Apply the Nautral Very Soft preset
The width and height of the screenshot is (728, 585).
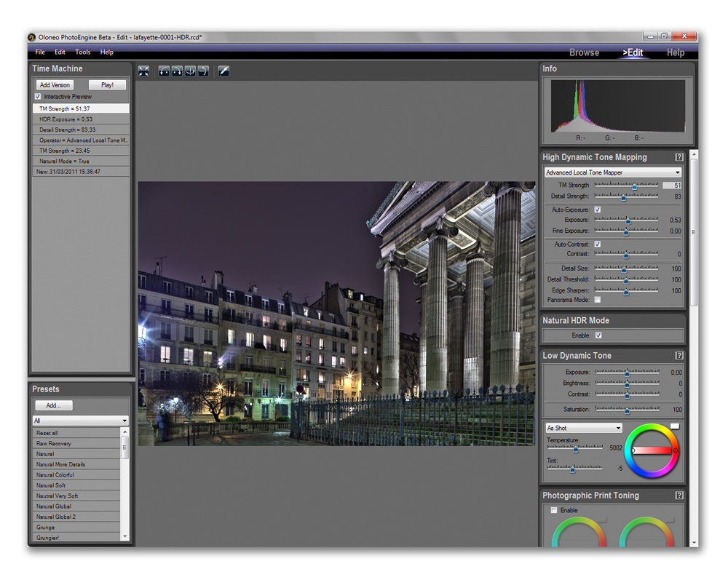tap(76, 496)
